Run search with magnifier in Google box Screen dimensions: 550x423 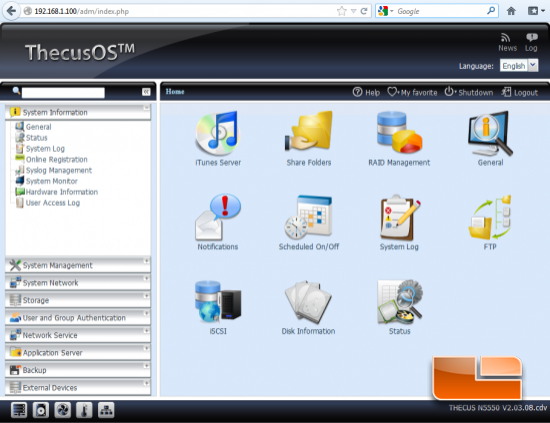click(491, 11)
